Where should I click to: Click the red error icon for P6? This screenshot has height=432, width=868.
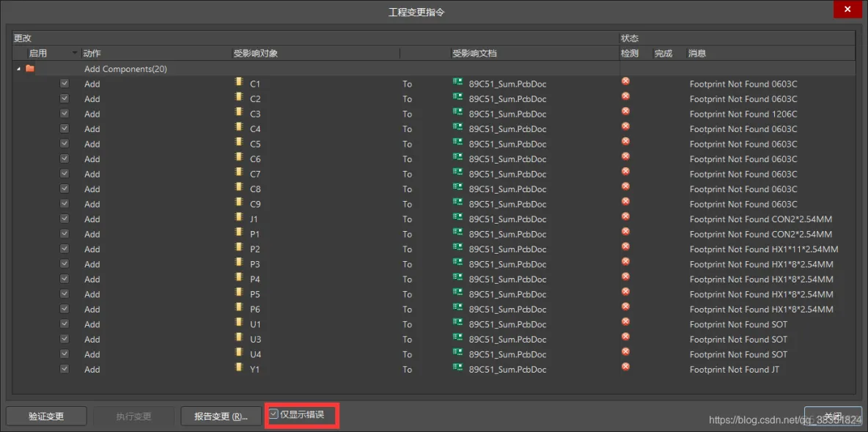[625, 307]
